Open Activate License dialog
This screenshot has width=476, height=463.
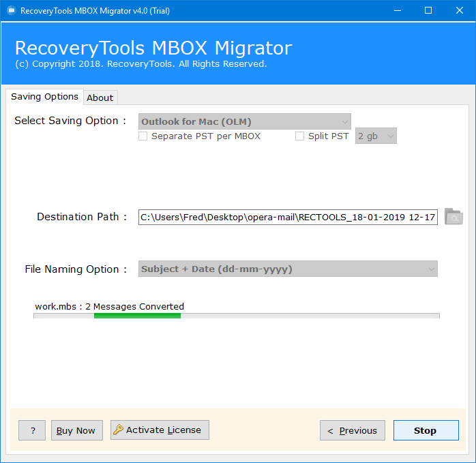tap(160, 430)
